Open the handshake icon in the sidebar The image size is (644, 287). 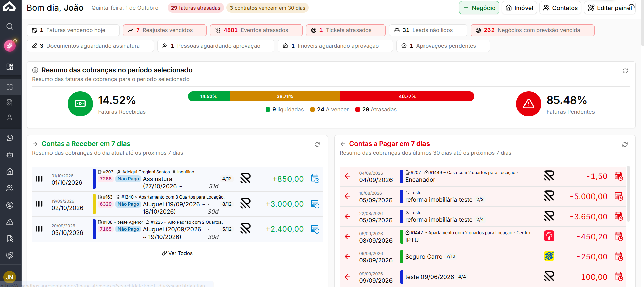pos(10,256)
